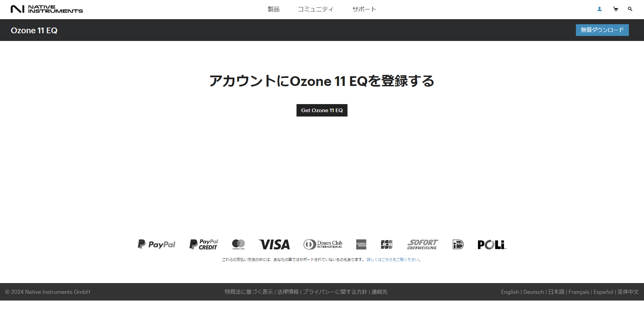
Task: Click the Diners Club International logo
Action: click(323, 244)
